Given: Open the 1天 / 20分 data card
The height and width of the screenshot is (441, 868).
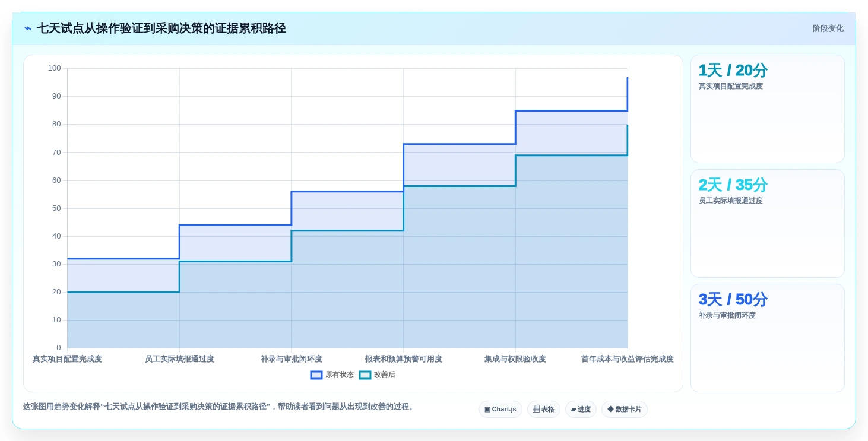Looking at the screenshot, I should tap(767, 109).
